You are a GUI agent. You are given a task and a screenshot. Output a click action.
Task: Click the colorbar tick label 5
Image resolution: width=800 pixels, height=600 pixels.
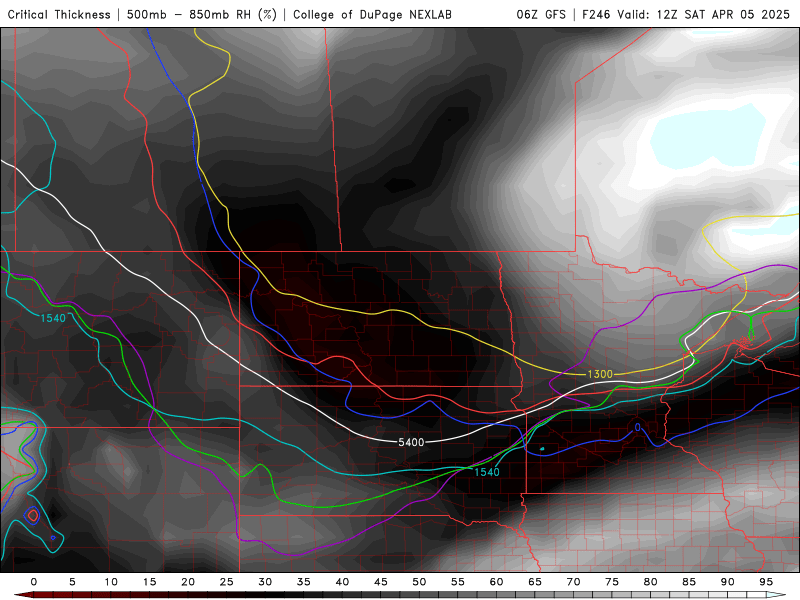[x=72, y=582]
